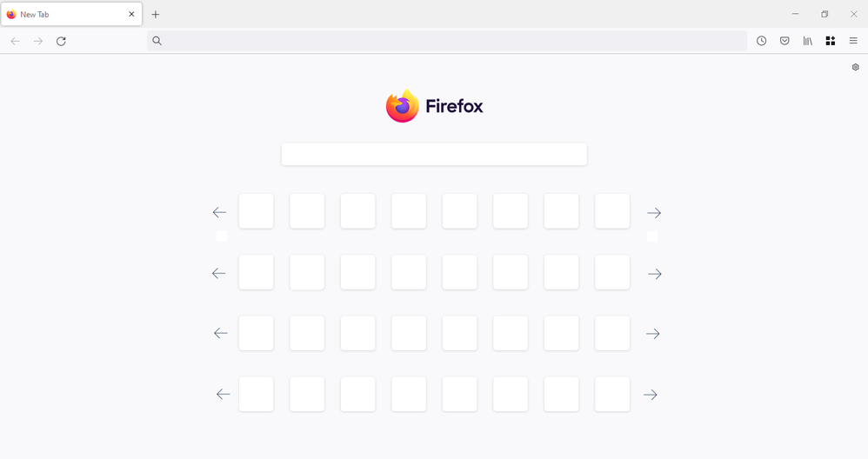Open the hamburger application menu
Screen dimensions: 868x459
[x=853, y=41]
